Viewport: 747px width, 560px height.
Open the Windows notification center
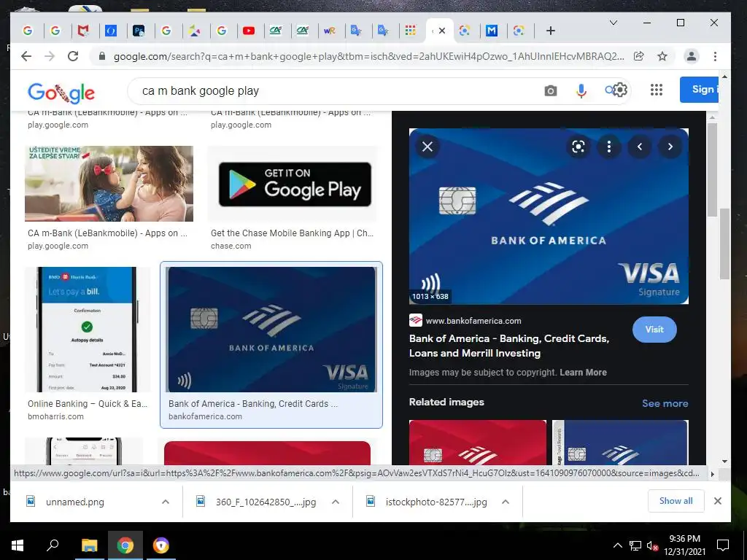point(723,545)
